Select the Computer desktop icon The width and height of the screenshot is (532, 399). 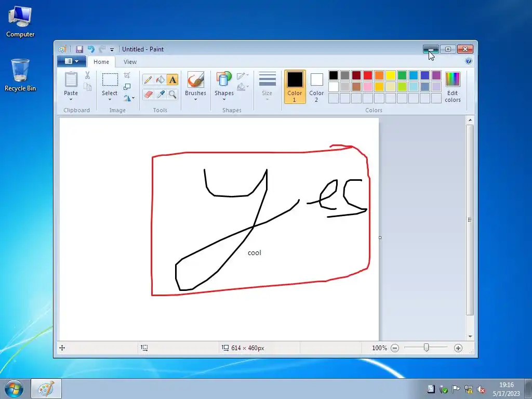(20, 22)
